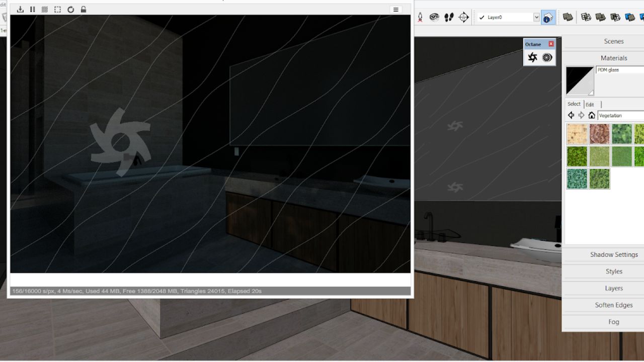
Task: Click the PDM glass material preview swatch
Action: (x=579, y=80)
